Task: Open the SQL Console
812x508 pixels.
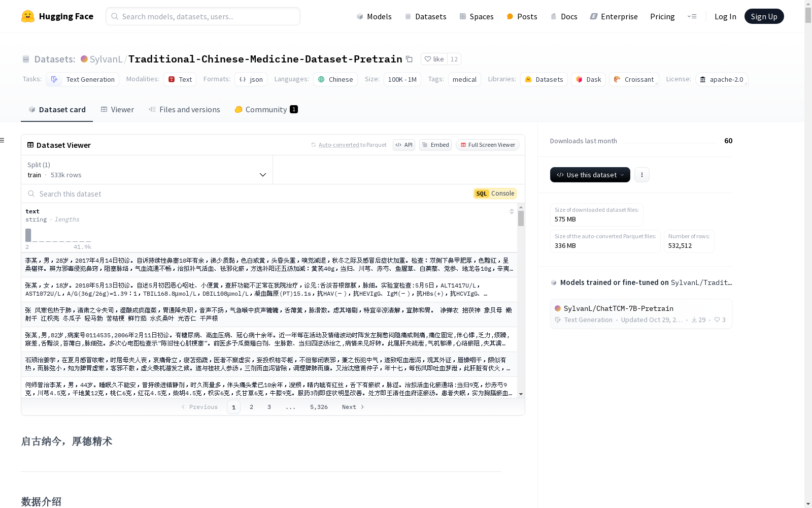Action: coord(495,194)
